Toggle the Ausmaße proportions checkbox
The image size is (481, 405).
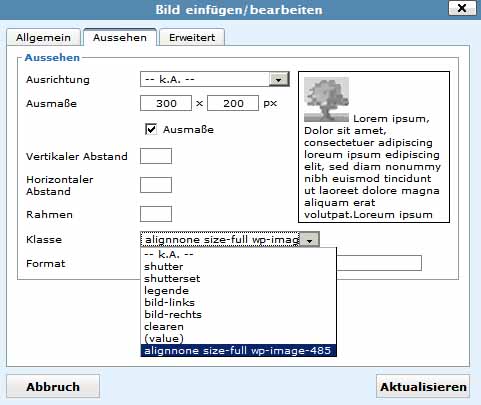pos(151,129)
